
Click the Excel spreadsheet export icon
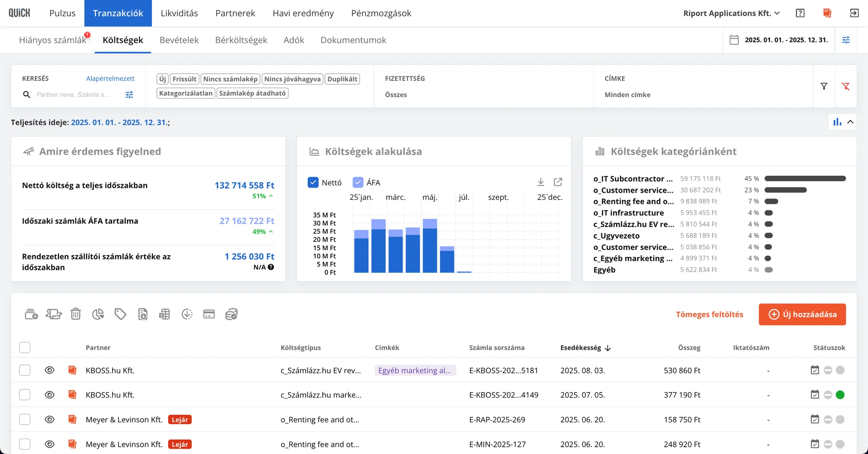click(165, 314)
